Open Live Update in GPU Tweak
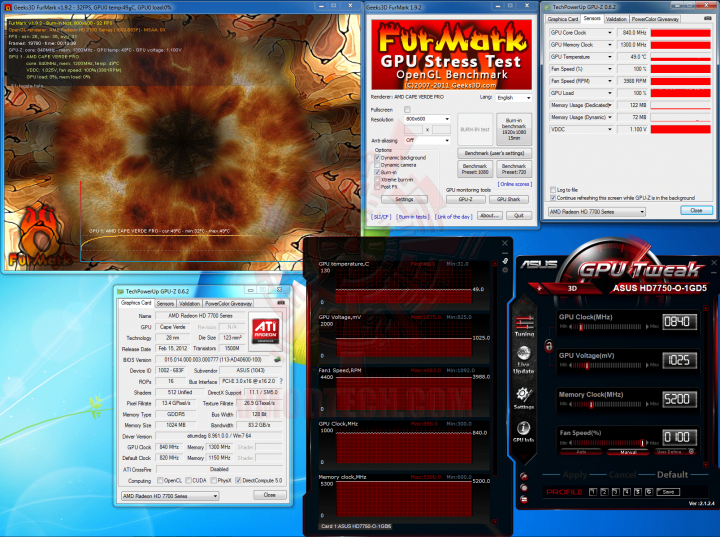Screen dimensions: 720x537 pos(523,359)
